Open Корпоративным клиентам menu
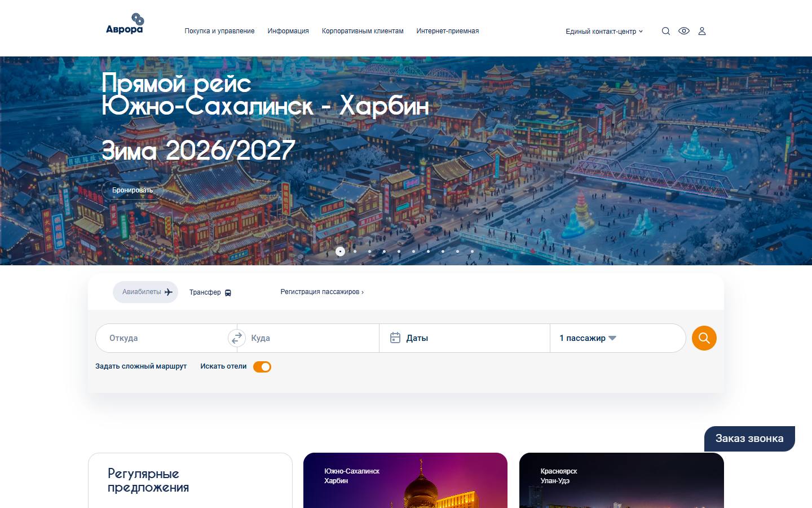The width and height of the screenshot is (812, 508). [x=363, y=31]
